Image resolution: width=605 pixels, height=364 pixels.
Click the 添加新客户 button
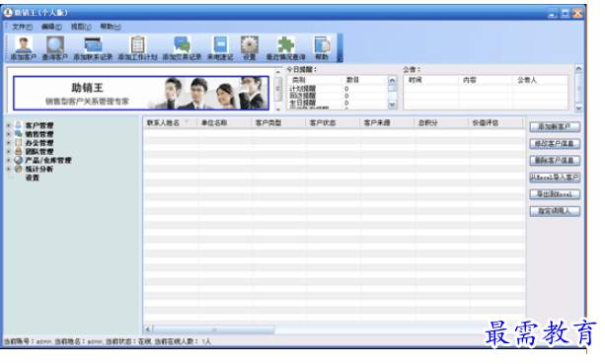tap(555, 127)
